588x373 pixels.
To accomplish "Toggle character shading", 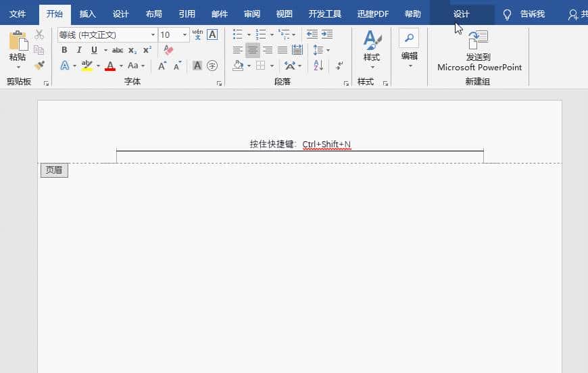I will [x=197, y=66].
